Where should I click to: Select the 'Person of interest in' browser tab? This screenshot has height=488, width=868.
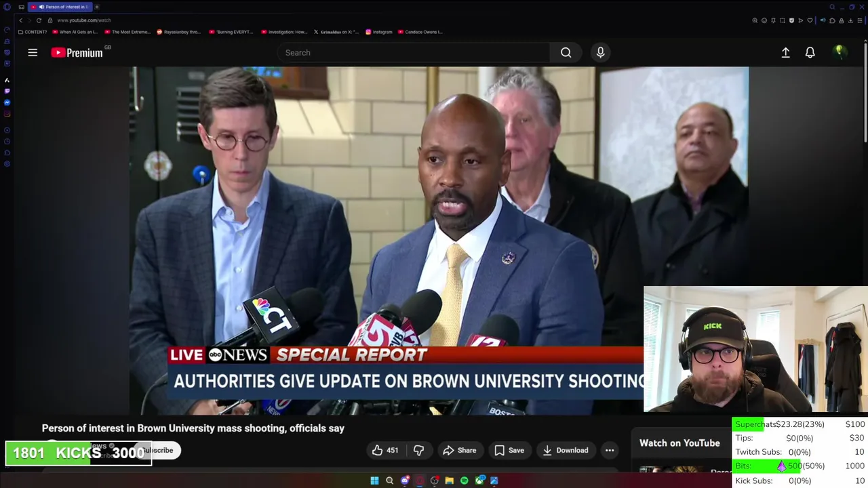tap(60, 7)
